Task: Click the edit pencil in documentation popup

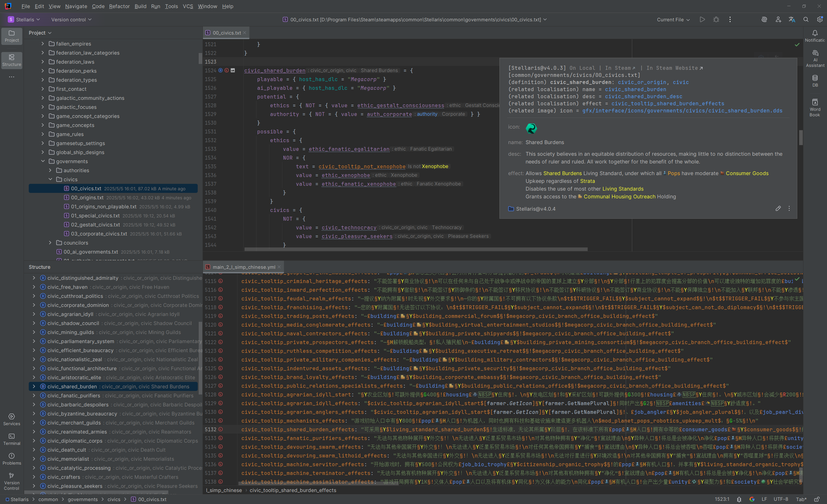Action: (x=778, y=208)
